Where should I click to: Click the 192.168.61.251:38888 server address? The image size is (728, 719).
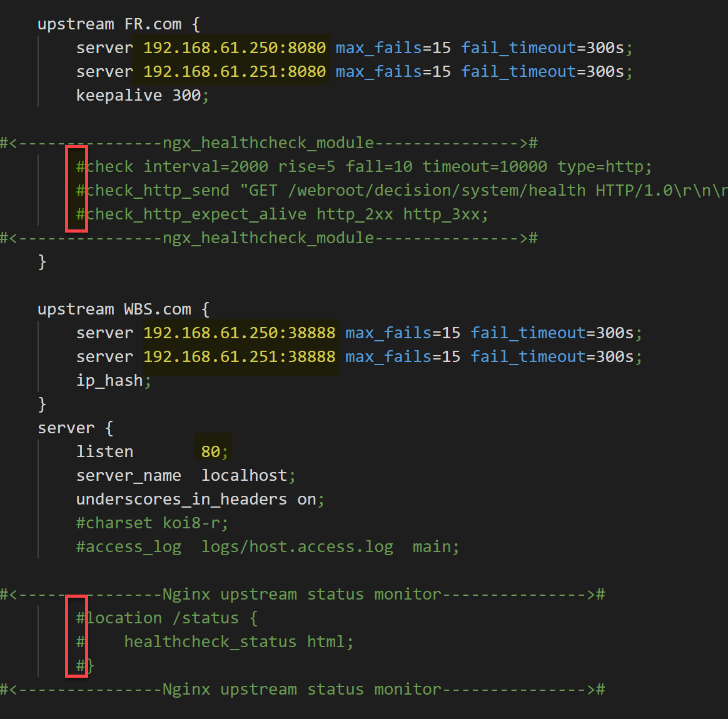click(240, 357)
